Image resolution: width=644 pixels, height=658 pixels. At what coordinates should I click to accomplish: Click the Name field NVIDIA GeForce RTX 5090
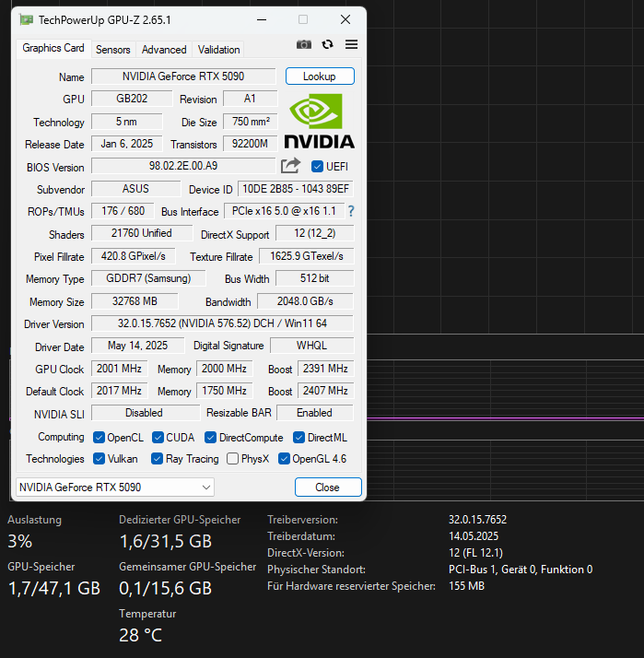pyautogui.click(x=183, y=76)
